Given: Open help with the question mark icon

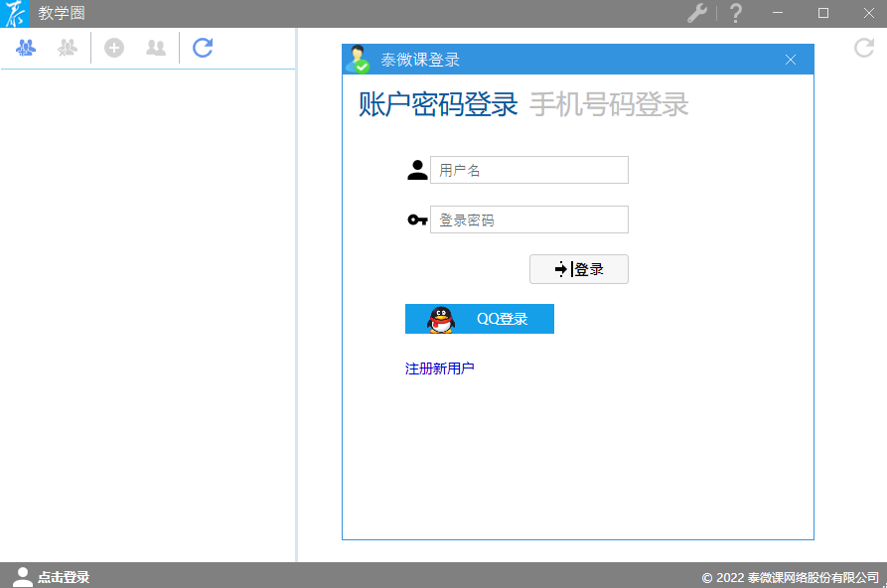Looking at the screenshot, I should [x=735, y=13].
